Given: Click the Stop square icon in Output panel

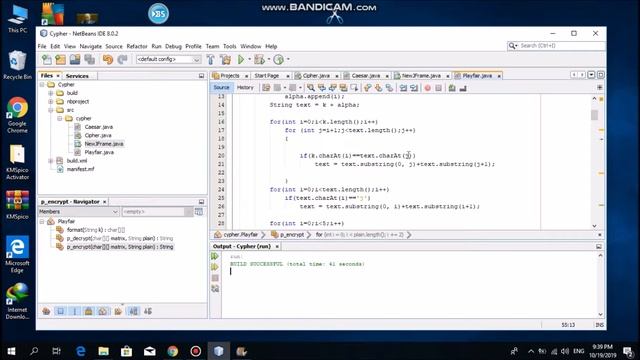Looking at the screenshot, I should (215, 278).
